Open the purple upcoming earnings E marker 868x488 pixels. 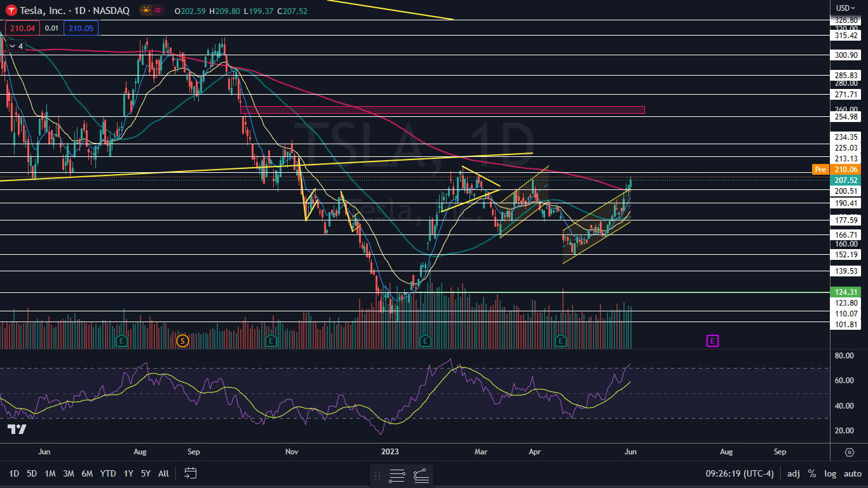click(x=712, y=341)
